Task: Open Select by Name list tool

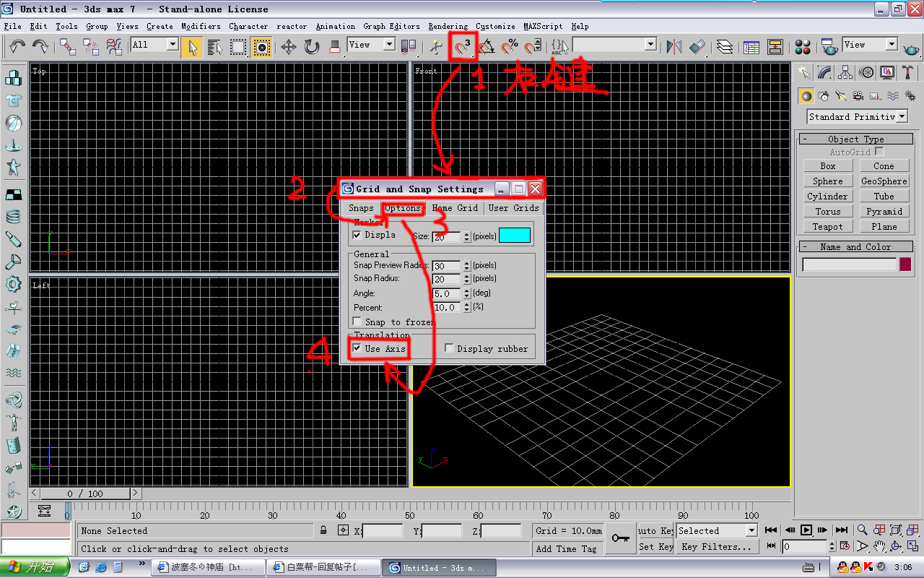Action: 214,47
